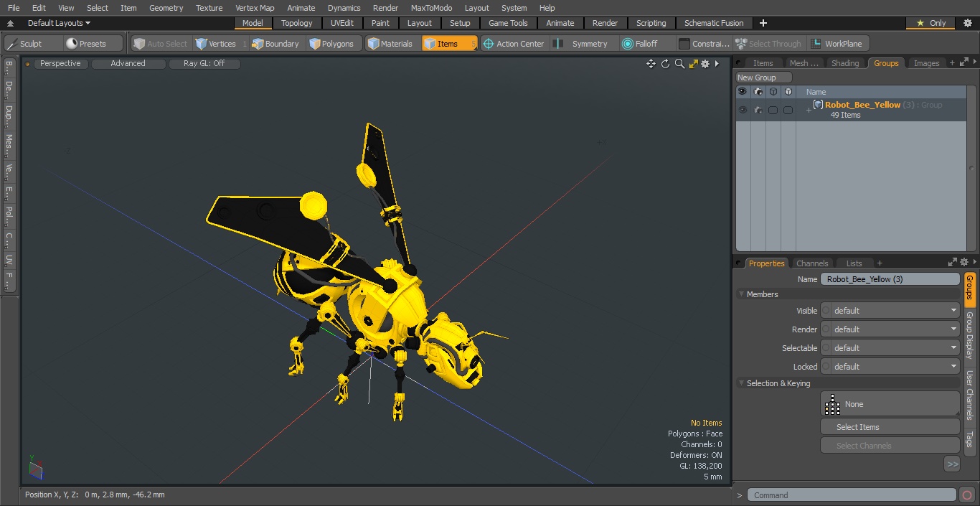980x506 pixels.
Task: Open the viewport settings gear
Action: click(705, 64)
